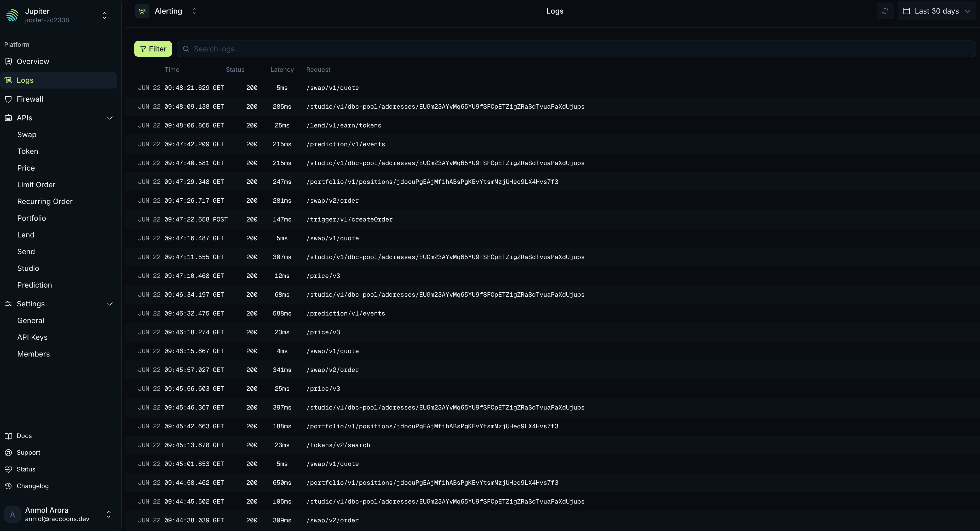Viewport: 980px width, 531px height.
Task: Select the 341ms /swap/v2/order log row
Action: [x=552, y=370]
